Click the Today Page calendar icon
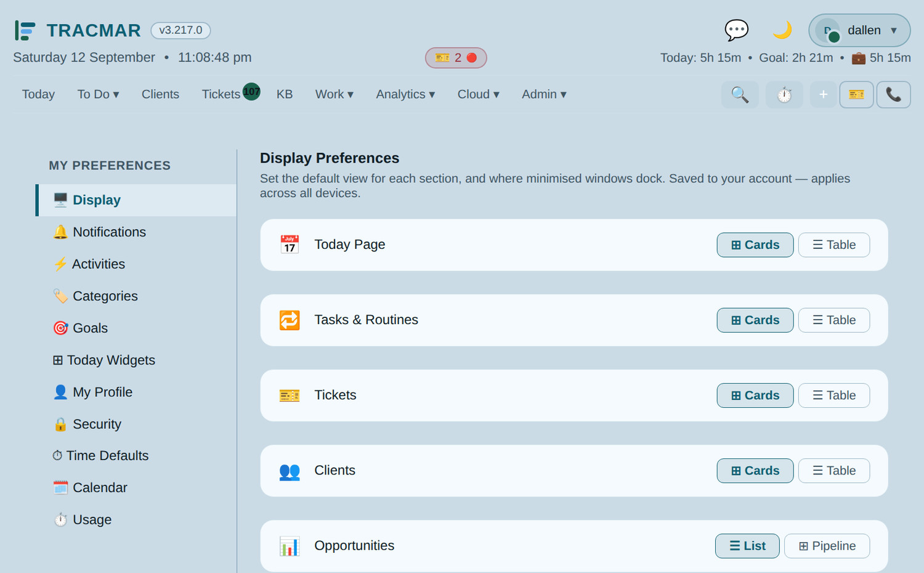 pyautogui.click(x=290, y=245)
